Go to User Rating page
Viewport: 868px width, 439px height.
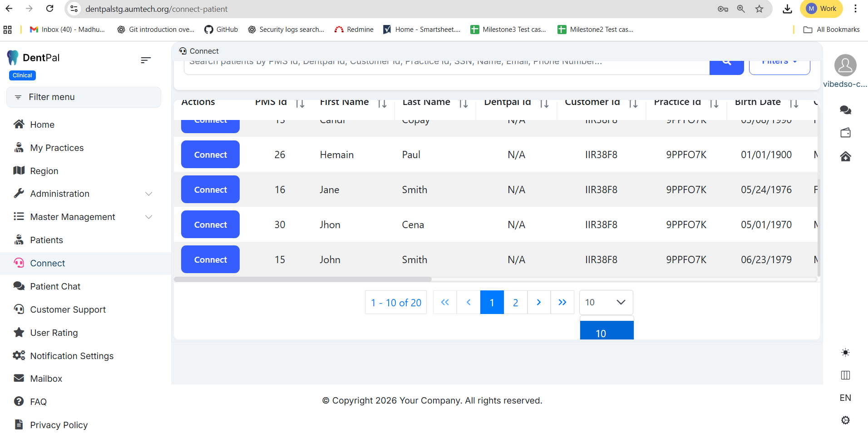(54, 333)
